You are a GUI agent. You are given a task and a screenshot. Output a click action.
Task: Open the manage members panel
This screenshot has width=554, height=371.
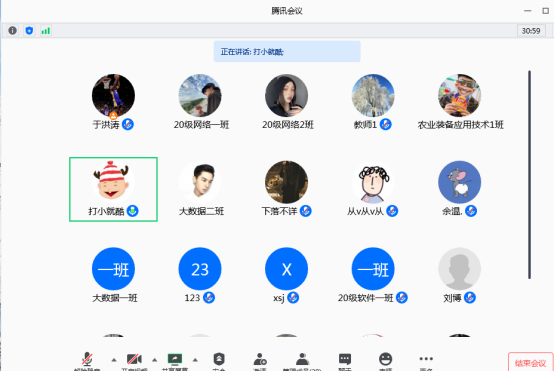coord(302,360)
